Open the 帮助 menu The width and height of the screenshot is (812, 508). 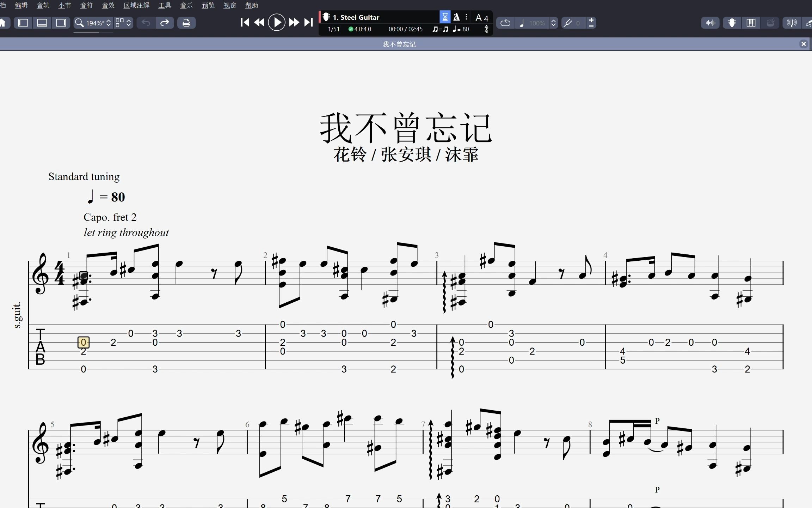[x=252, y=5]
